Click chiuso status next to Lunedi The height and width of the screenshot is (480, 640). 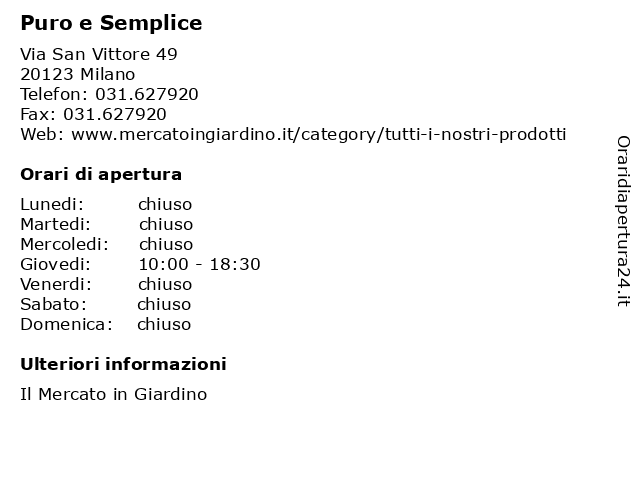(x=165, y=204)
